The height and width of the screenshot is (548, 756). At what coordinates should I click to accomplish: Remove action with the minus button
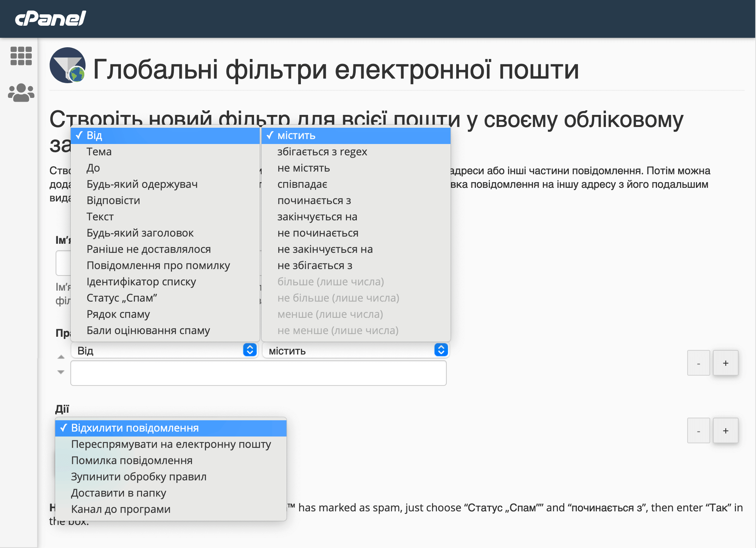pos(699,430)
